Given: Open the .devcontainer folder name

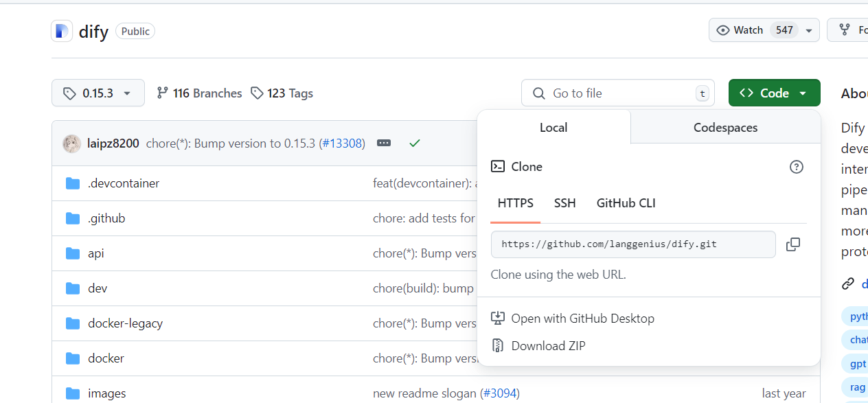Looking at the screenshot, I should (124, 183).
